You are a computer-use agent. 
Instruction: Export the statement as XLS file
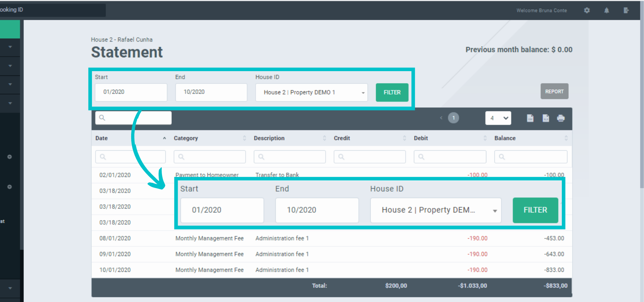click(546, 118)
